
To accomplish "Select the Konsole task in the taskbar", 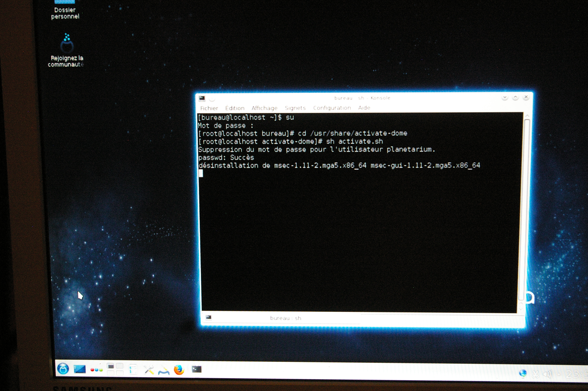I will 196,369.
